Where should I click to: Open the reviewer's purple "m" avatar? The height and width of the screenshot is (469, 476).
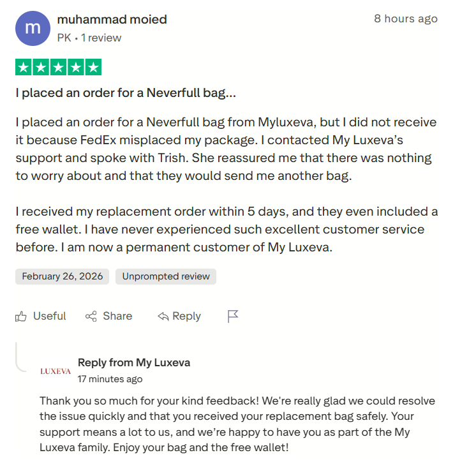[33, 29]
